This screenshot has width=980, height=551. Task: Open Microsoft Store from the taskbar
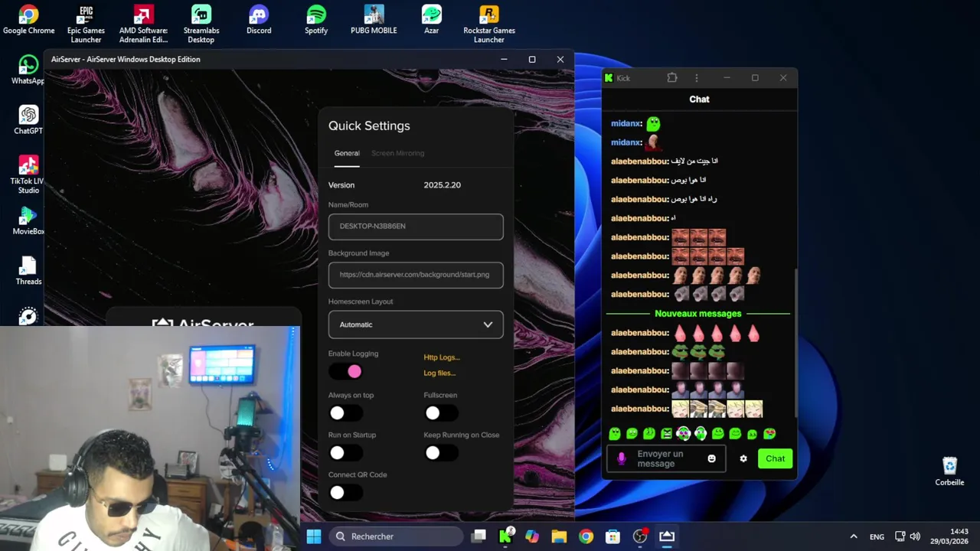[612, 536]
